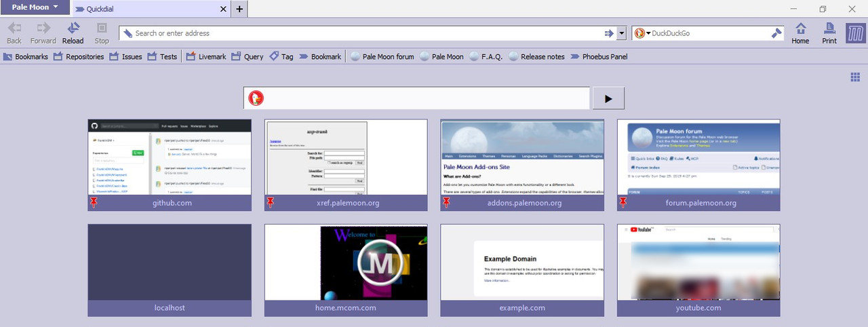
Task: Open the example.com dial thumbnail
Action: [522, 263]
